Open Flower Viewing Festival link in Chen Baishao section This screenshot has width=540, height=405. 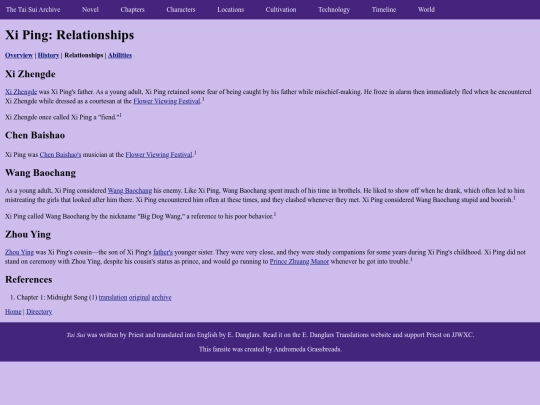click(x=159, y=155)
